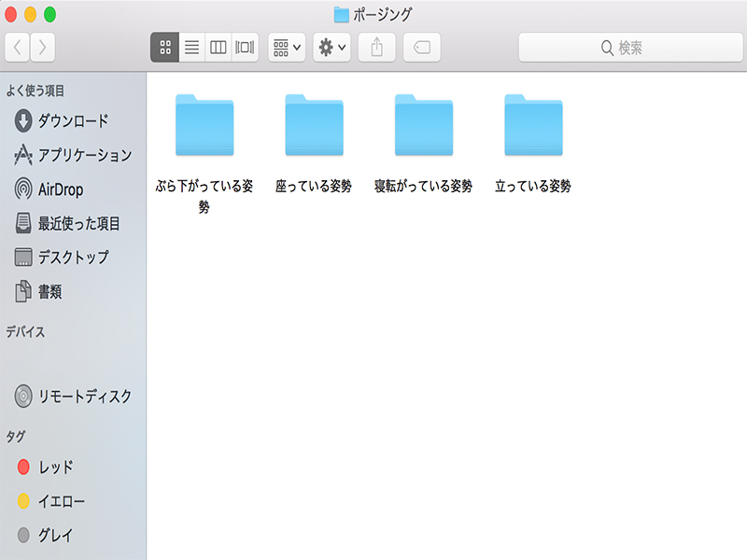Go back with the left arrow button
The image size is (747, 560).
[18, 48]
